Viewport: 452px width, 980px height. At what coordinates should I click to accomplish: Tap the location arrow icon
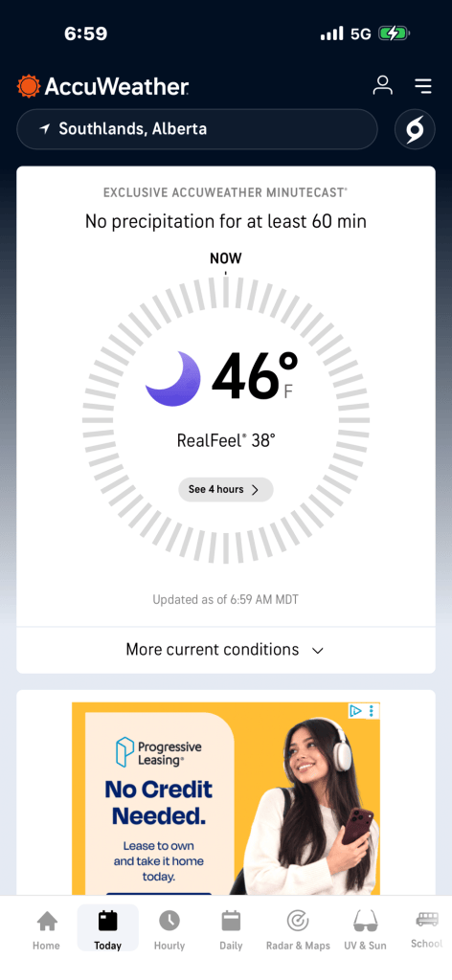click(44, 129)
